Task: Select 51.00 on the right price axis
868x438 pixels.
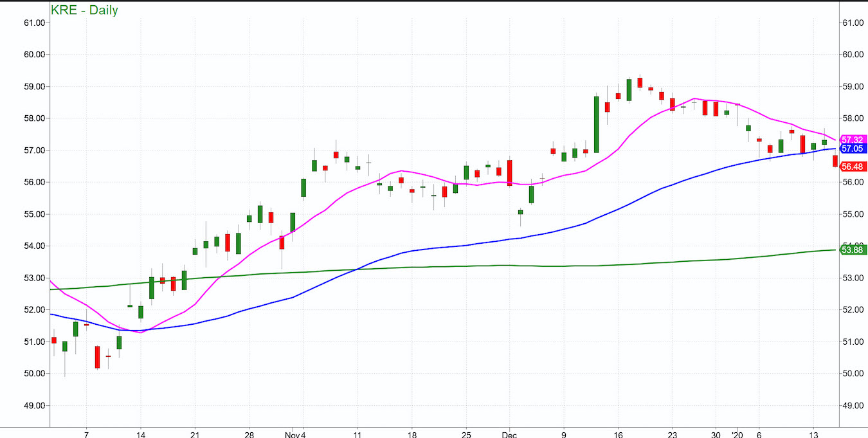Action: pos(853,342)
